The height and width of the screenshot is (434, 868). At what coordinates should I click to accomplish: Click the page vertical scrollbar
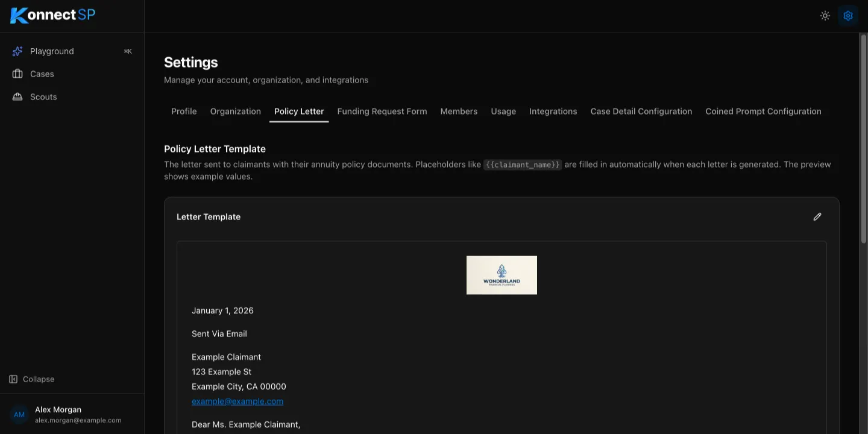(863, 139)
